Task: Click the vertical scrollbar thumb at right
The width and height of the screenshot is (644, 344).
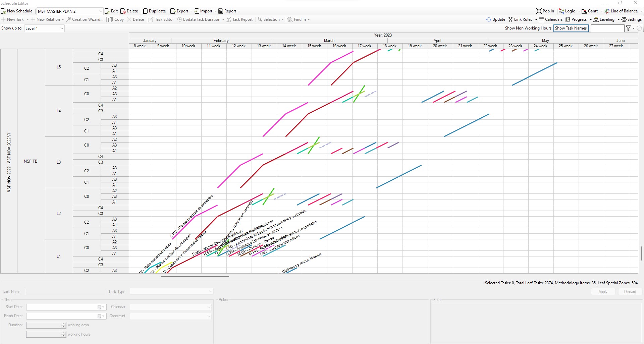Action: click(x=641, y=253)
